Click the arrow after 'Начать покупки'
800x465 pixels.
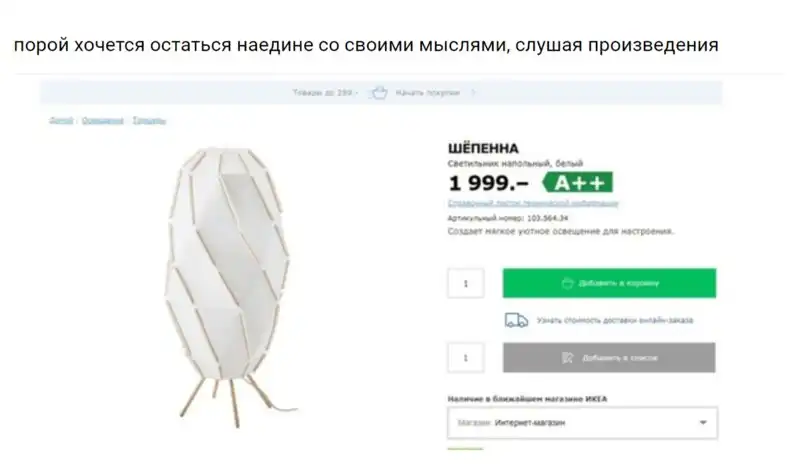(473, 93)
